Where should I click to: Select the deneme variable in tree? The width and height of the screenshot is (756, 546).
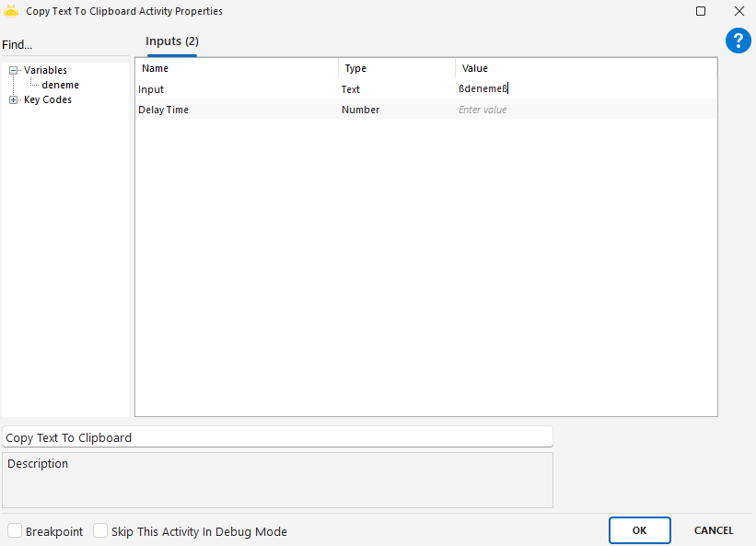60,85
